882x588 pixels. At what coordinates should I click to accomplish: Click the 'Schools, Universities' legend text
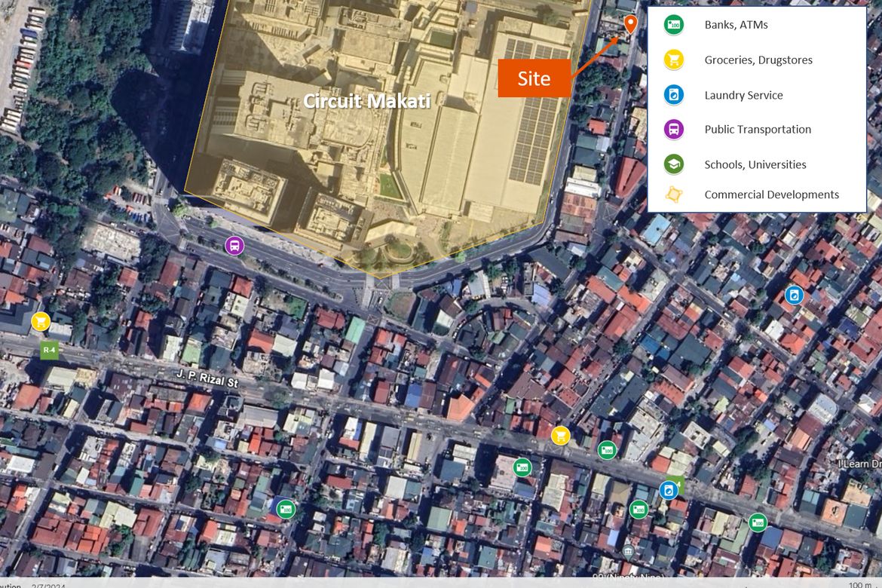click(755, 165)
